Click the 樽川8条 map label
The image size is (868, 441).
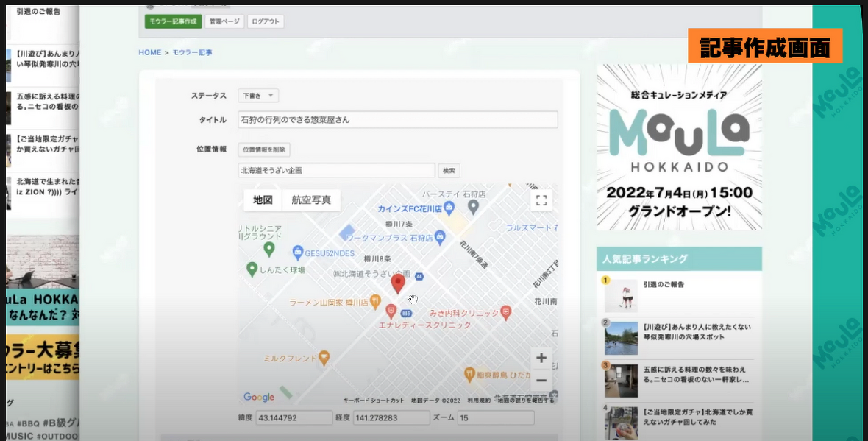377,258
